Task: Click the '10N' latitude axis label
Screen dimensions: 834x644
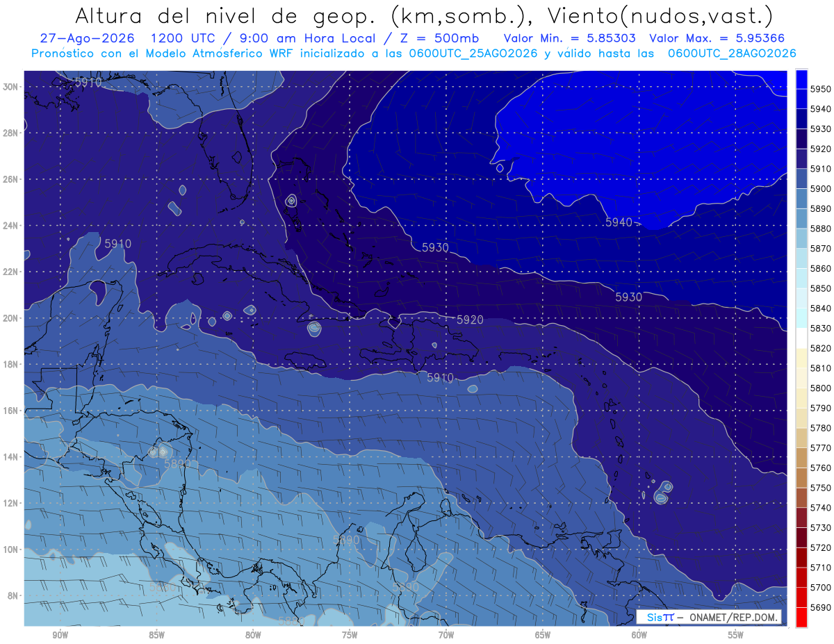Action: pyautogui.click(x=10, y=550)
